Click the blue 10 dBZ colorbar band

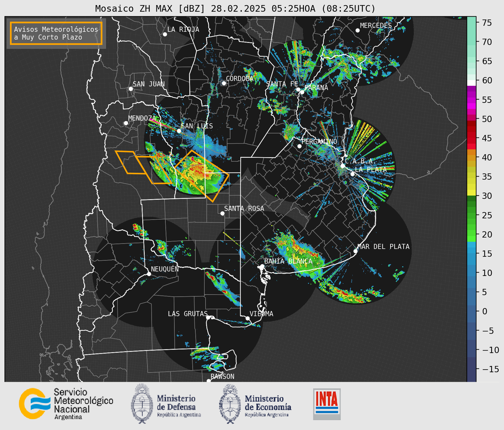coord(471,273)
